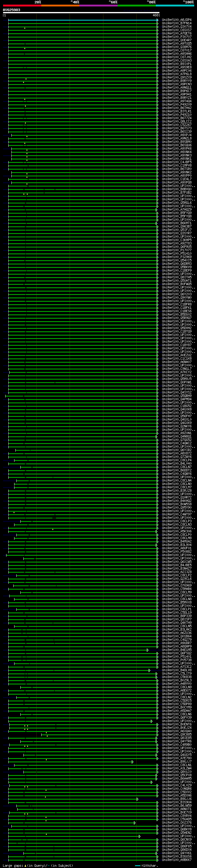Click the cyan alignment bar for UniRef100_A8JDP4
Viewport: 197px width, 868px height.
83,20
